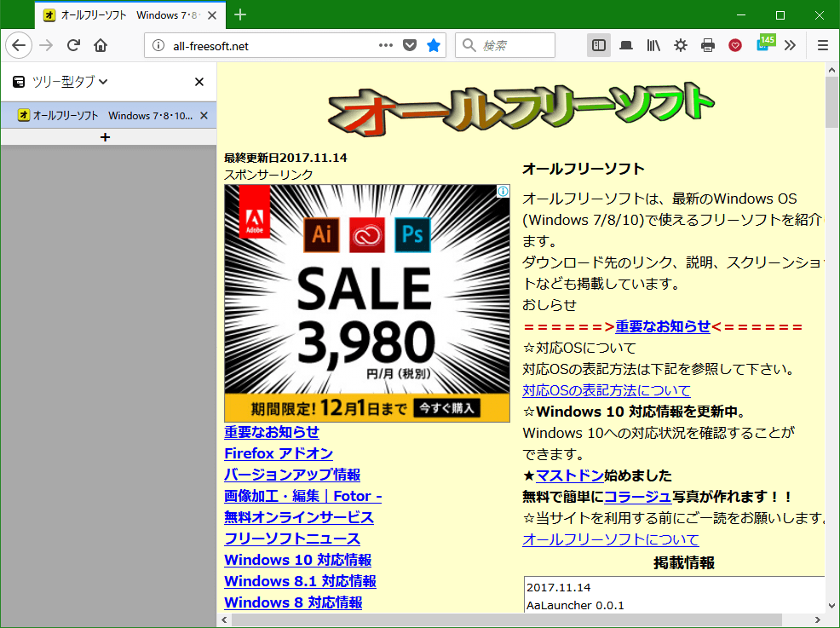Screen dimensions: 840x628
Task: Click the plus to open a new tab
Action: [x=106, y=136]
